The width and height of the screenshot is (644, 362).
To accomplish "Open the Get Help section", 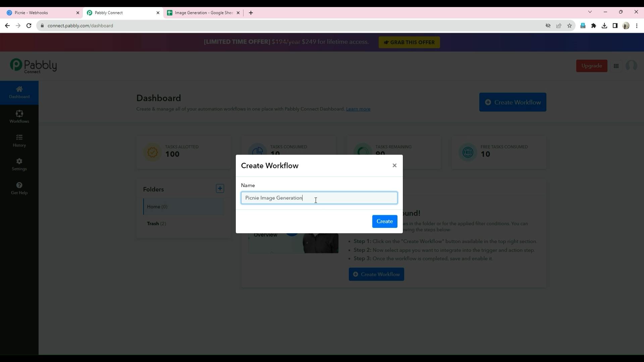I will coord(19,188).
